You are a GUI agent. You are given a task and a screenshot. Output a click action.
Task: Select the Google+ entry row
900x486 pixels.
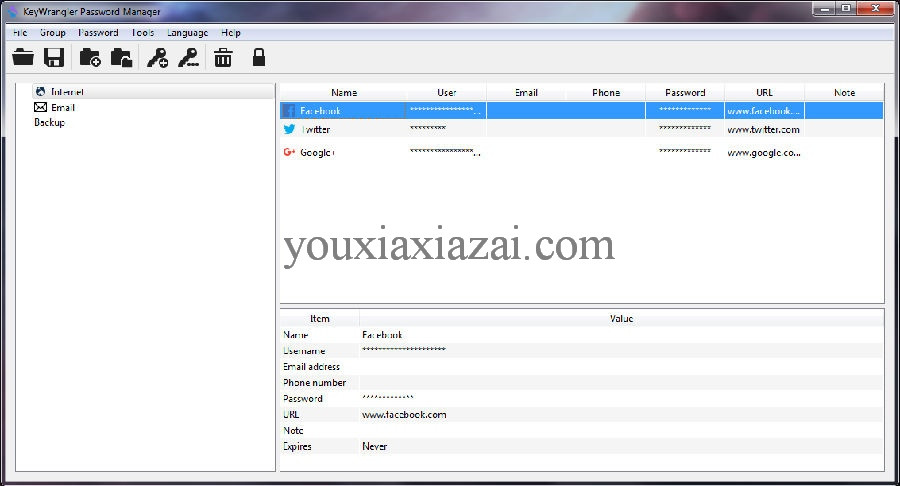[x=581, y=152]
